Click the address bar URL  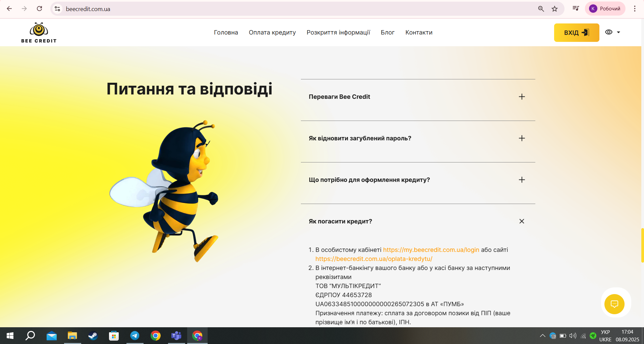pos(88,9)
